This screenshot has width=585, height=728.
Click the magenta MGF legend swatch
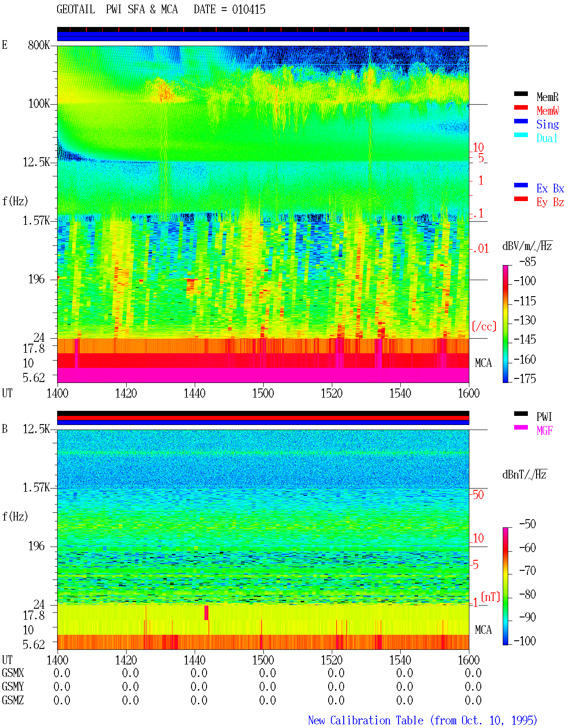pos(521,427)
